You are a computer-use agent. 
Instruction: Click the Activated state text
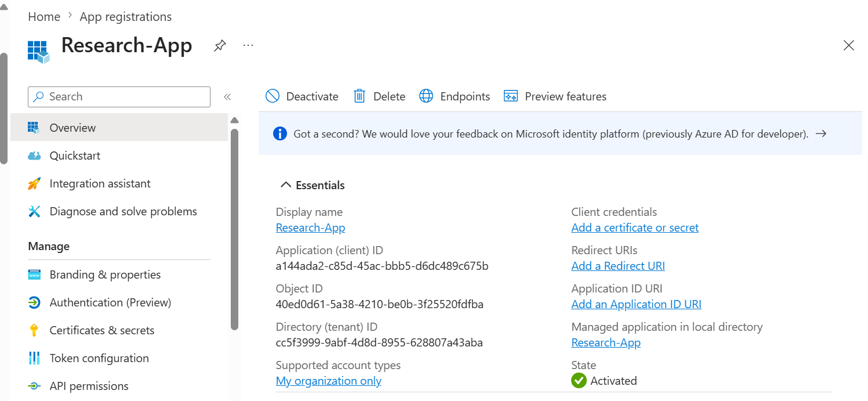tap(613, 381)
